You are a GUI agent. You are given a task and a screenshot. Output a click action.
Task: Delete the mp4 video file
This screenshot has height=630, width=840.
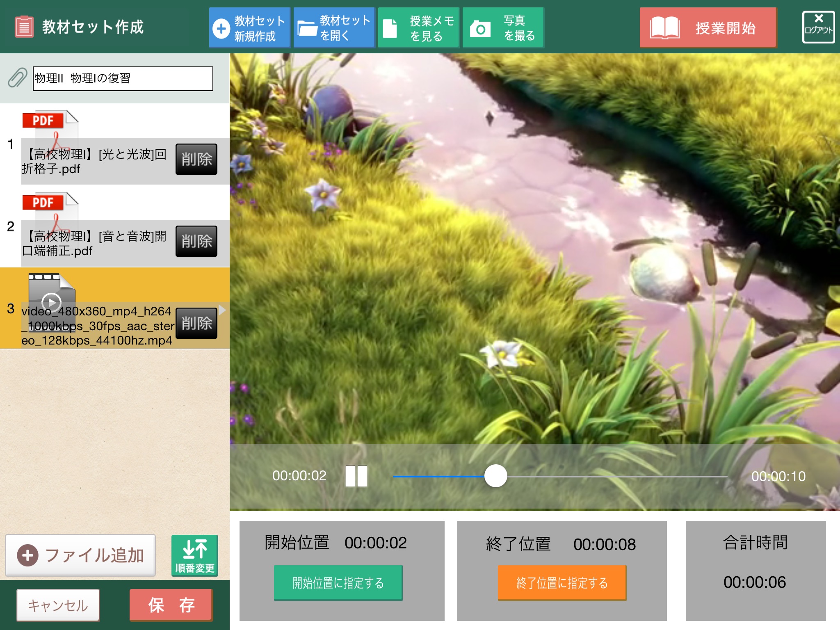[x=196, y=323]
